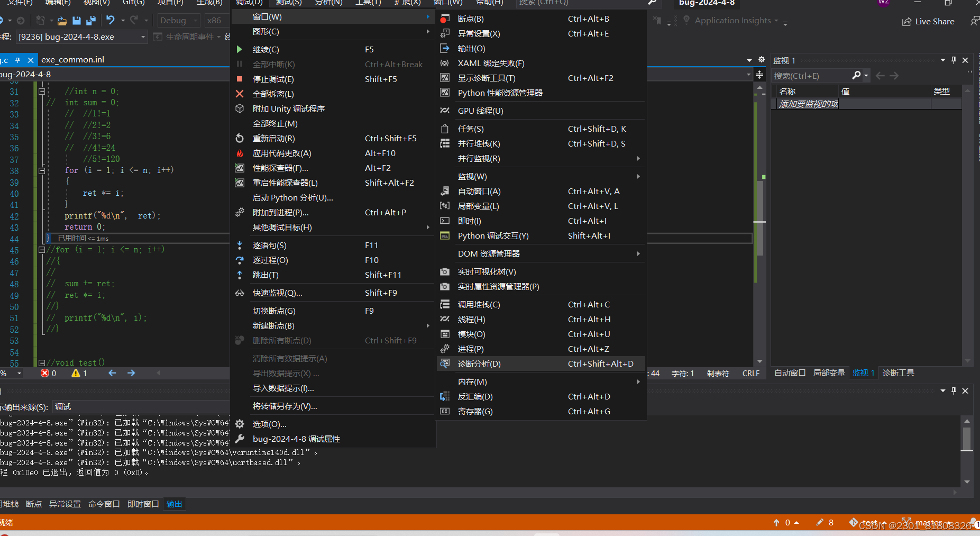
Task: Click the Live Share icon
Action: pos(906,22)
